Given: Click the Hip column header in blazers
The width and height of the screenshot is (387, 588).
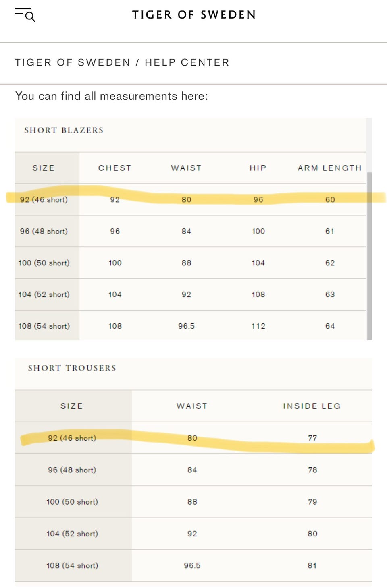Looking at the screenshot, I should coord(258,168).
